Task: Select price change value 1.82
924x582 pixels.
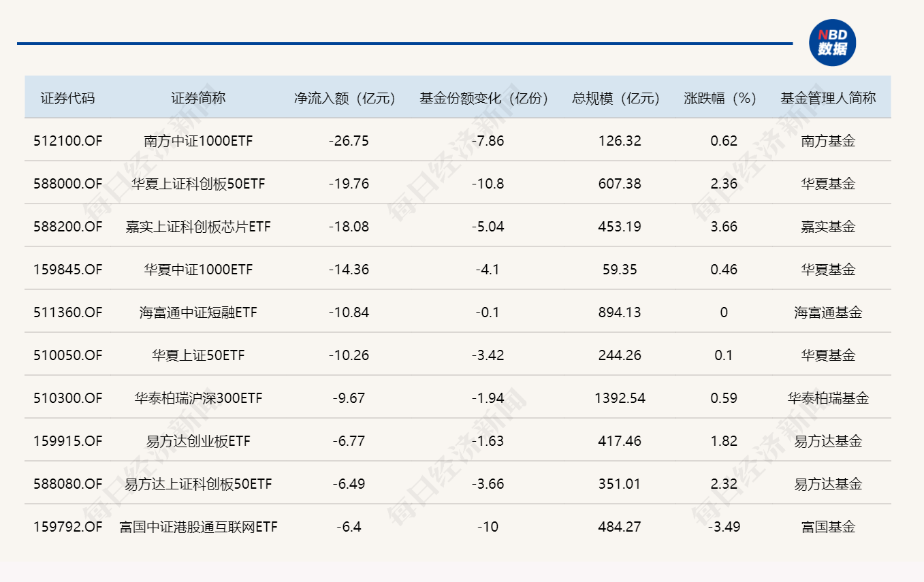Action: pyautogui.click(x=724, y=441)
